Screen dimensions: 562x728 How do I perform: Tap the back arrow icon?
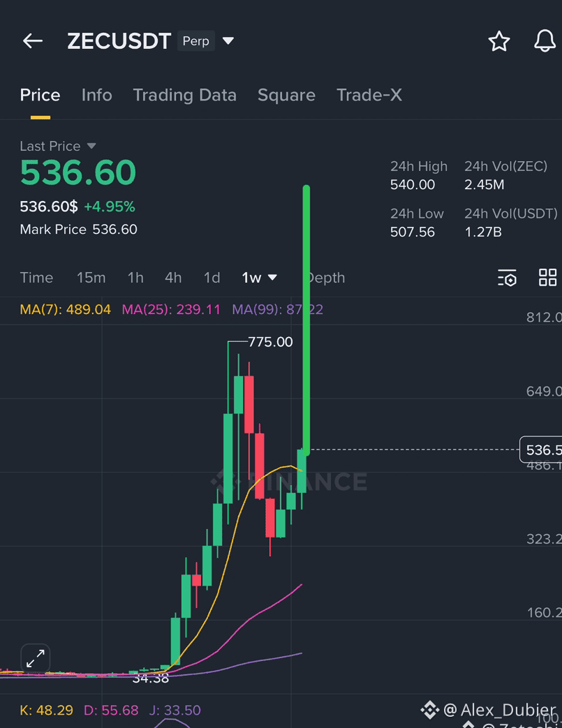click(33, 41)
